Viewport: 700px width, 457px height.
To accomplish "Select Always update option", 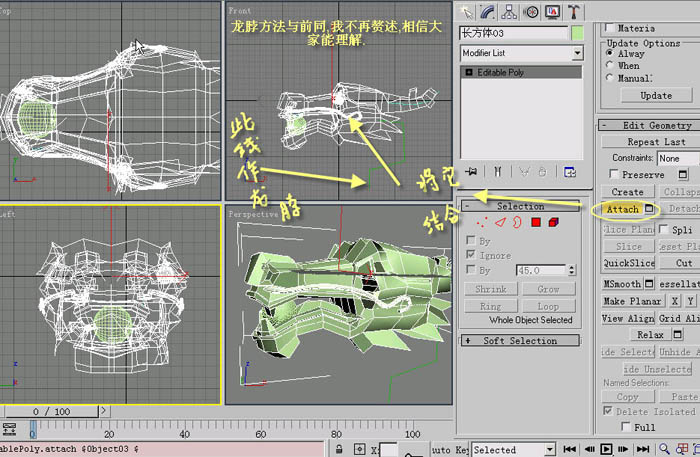I will click(609, 53).
